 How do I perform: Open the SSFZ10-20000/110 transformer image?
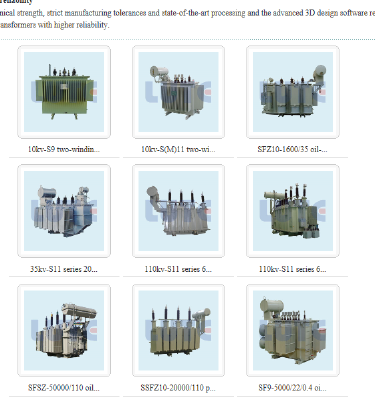tap(178, 330)
